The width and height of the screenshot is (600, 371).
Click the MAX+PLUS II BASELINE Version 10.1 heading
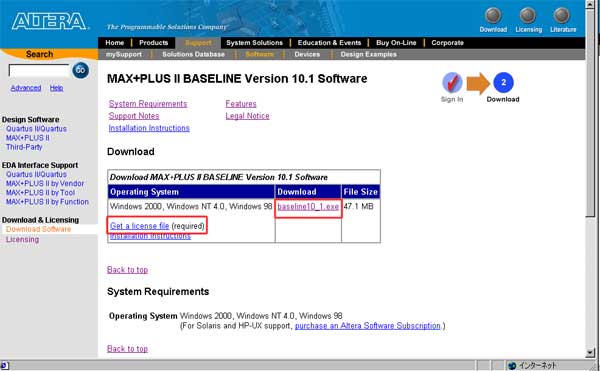(237, 79)
